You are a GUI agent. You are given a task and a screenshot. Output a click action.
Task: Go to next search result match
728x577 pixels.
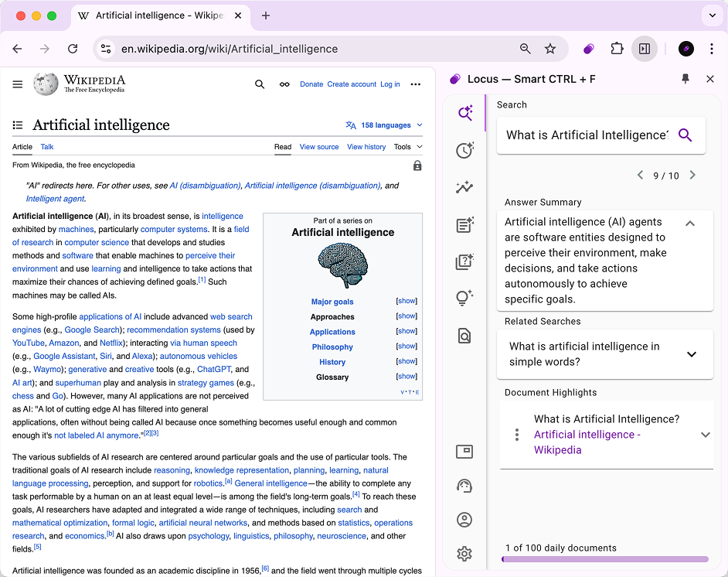click(692, 176)
